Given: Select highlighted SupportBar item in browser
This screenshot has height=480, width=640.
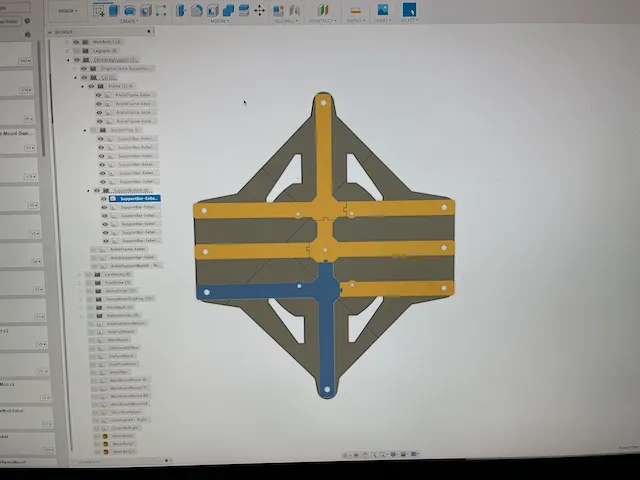Looking at the screenshot, I should point(135,198).
